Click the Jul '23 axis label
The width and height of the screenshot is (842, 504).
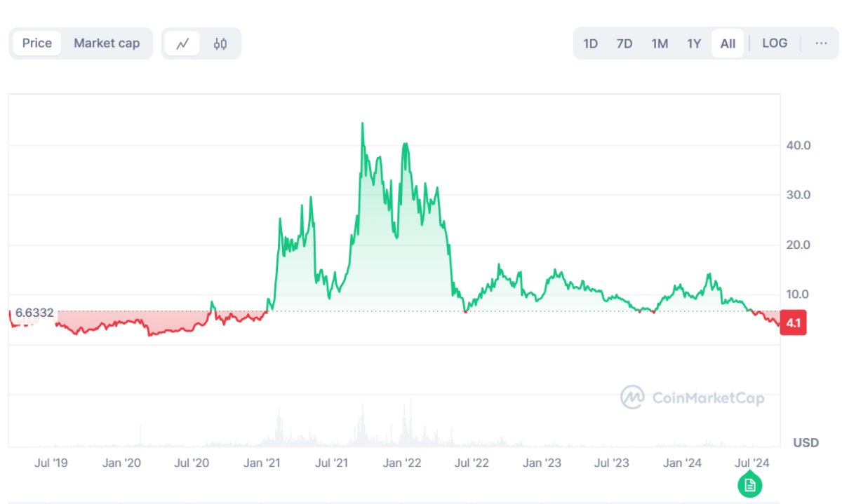[x=612, y=463]
